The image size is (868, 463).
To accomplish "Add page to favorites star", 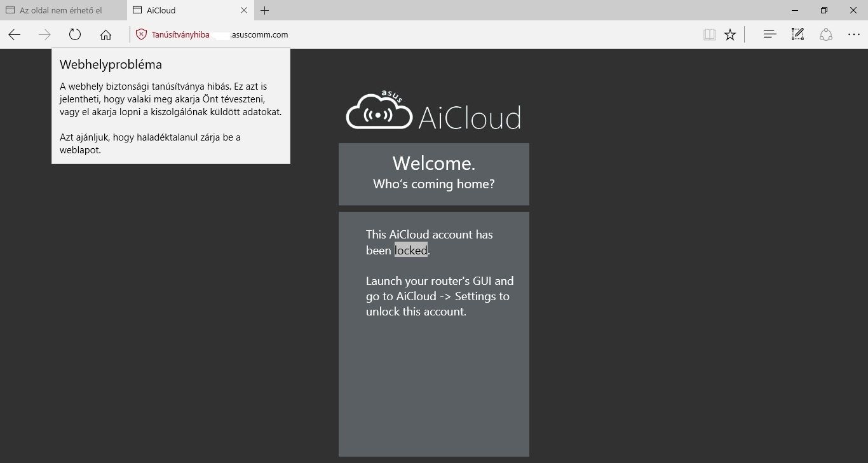I will (730, 35).
